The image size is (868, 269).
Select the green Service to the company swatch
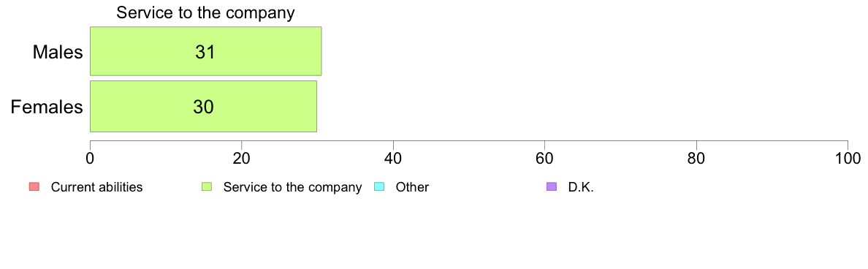point(207,187)
